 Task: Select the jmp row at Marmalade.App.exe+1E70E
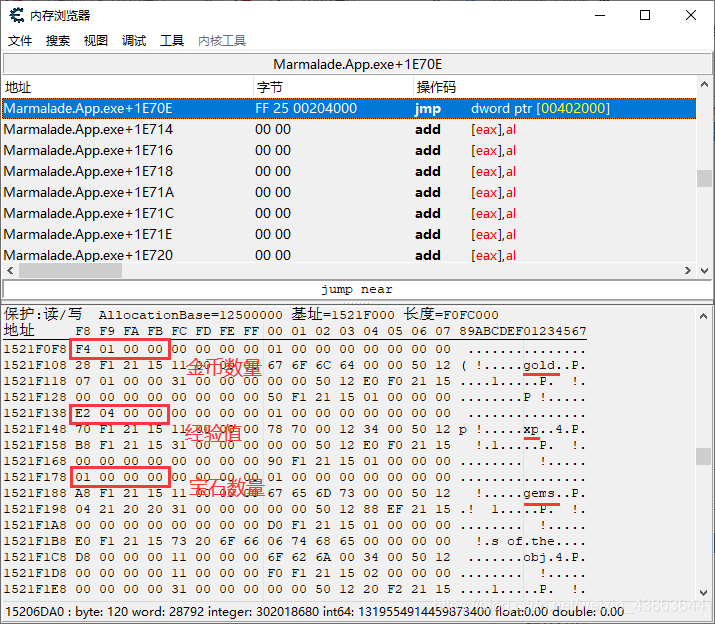point(349,109)
